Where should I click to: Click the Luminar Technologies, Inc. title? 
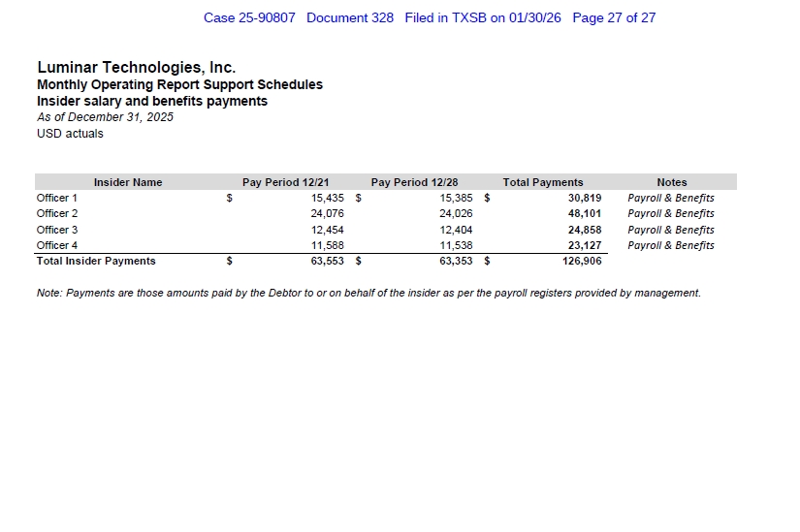coord(136,68)
